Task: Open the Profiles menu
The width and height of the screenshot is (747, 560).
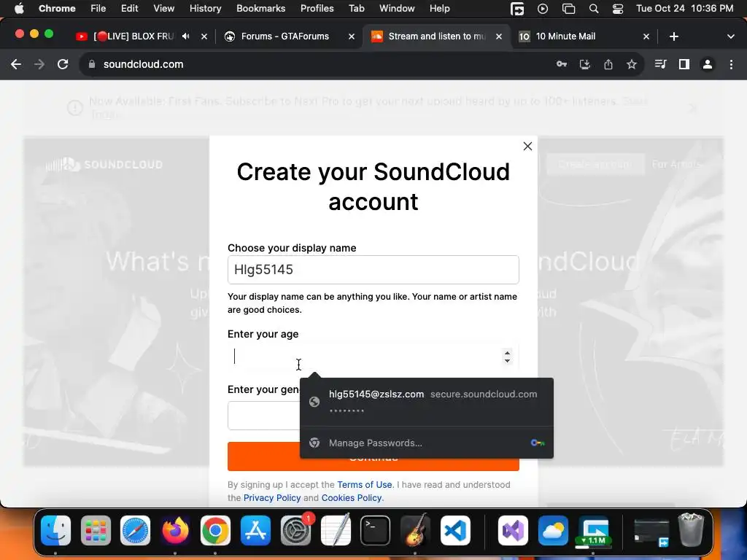Action: click(x=317, y=9)
